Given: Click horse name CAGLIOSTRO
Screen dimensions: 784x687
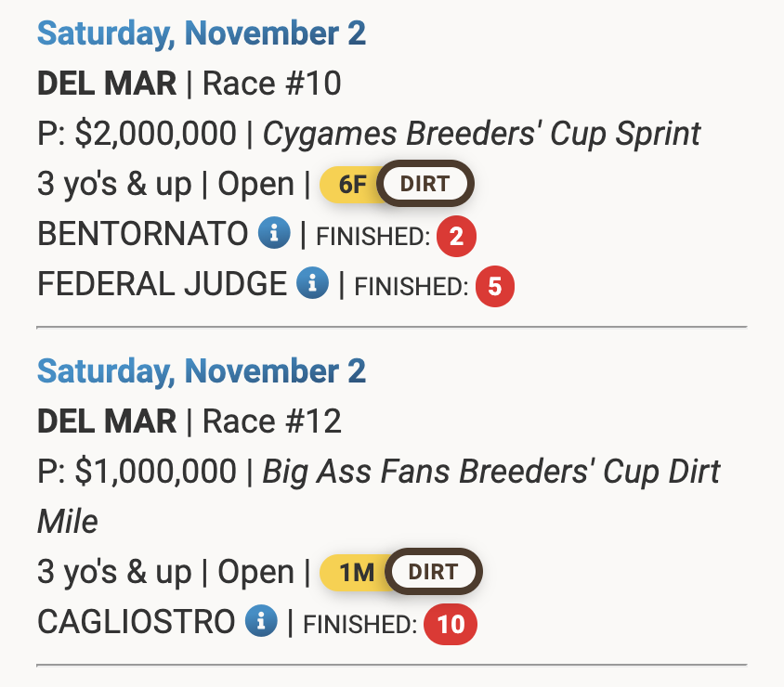Looking at the screenshot, I should coord(136,621).
